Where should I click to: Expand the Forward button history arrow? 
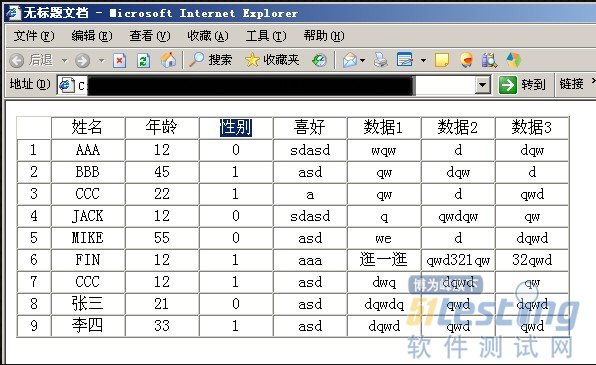[x=101, y=60]
